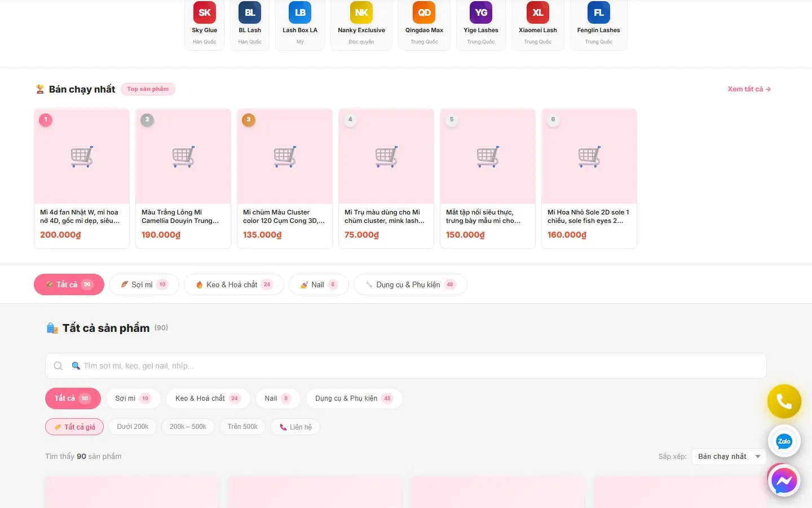812x508 pixels.
Task: Open cart thumbnail of Mi Hoa Nhỏ Sole 2D
Action: [589, 156]
